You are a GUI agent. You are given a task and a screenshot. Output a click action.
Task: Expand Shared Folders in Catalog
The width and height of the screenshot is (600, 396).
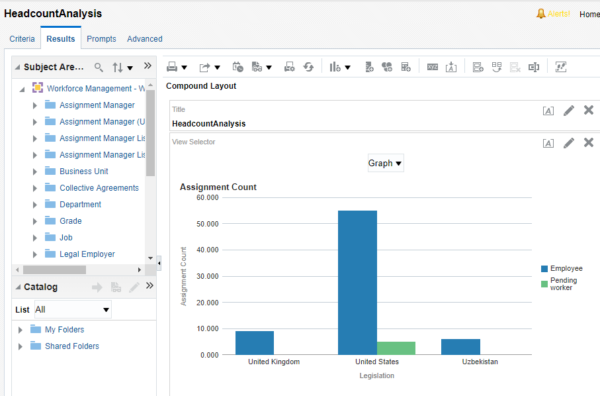[x=20, y=346]
